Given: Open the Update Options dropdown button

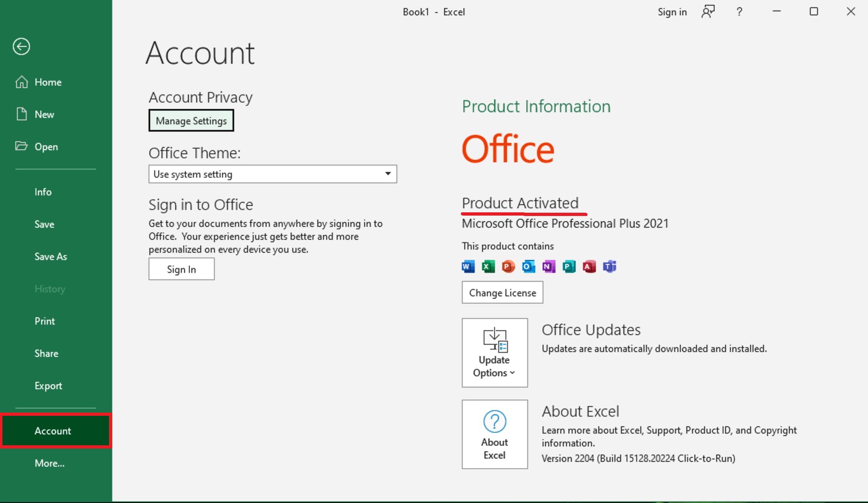Looking at the screenshot, I should tap(495, 353).
